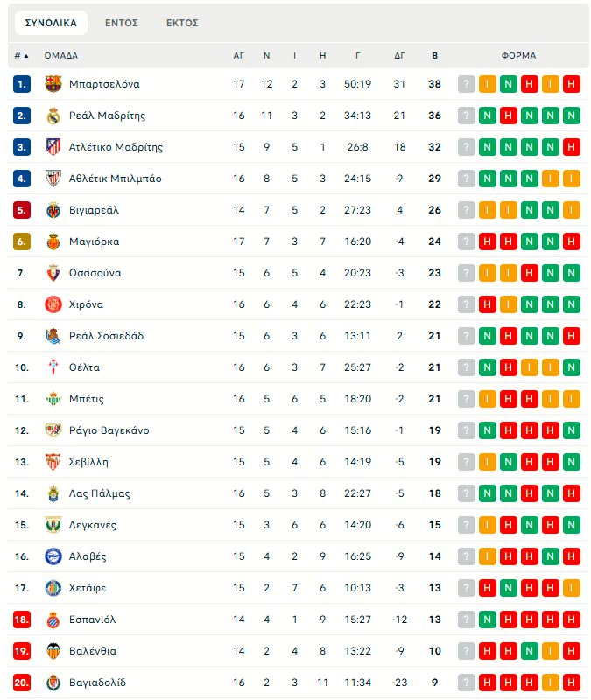Click the Celta Vigo crest icon
Viewport: 591px width, 700px height.
click(x=53, y=367)
